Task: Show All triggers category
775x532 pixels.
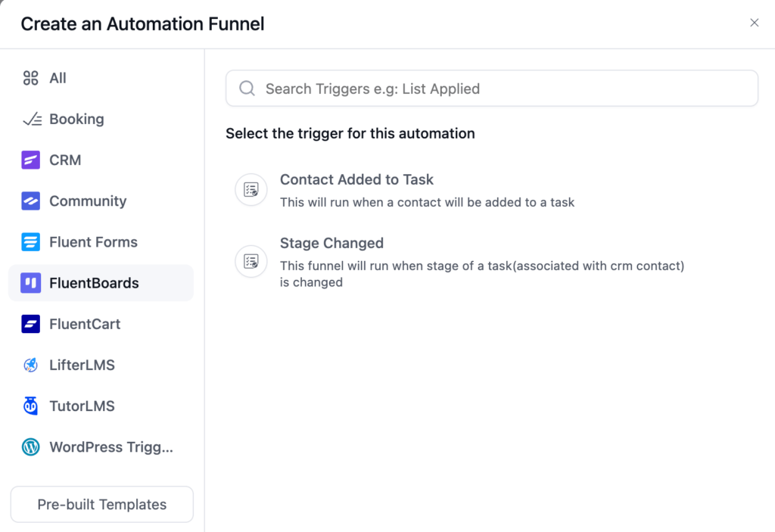Action: (101, 78)
